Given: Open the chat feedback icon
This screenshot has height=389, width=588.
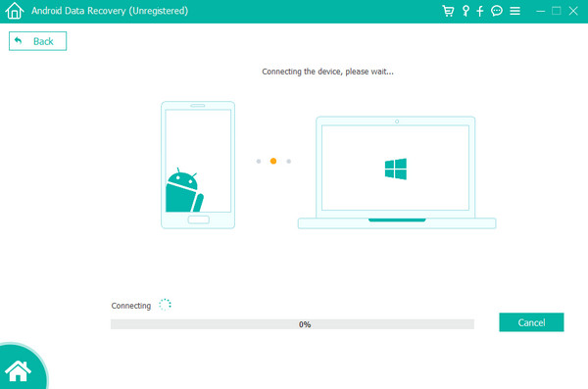Looking at the screenshot, I should coord(497,11).
